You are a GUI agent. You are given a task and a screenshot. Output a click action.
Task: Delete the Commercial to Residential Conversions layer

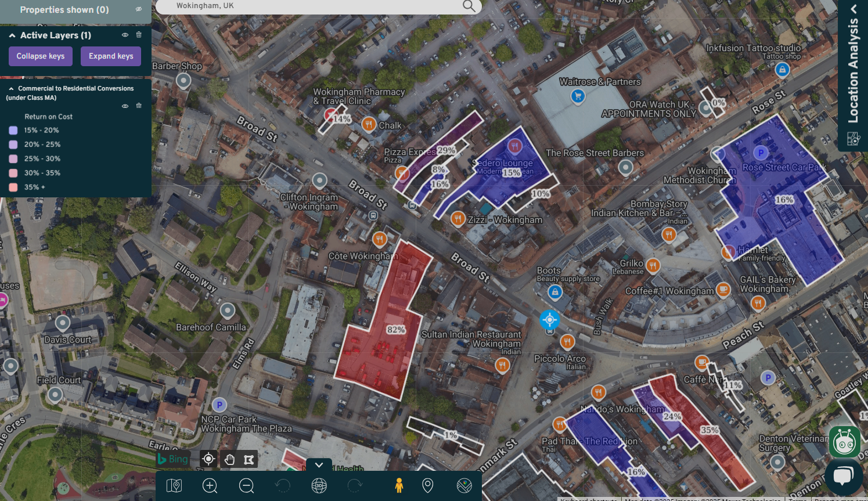tap(139, 106)
